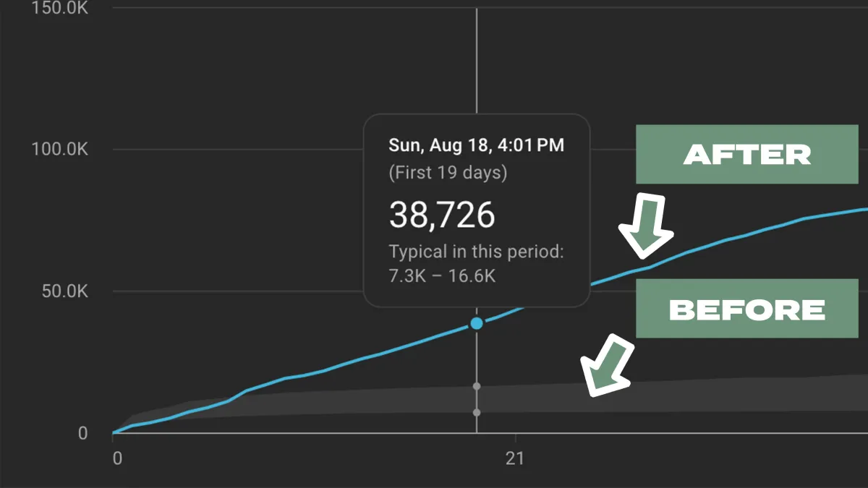Click the (First 19 days) text

[448, 173]
